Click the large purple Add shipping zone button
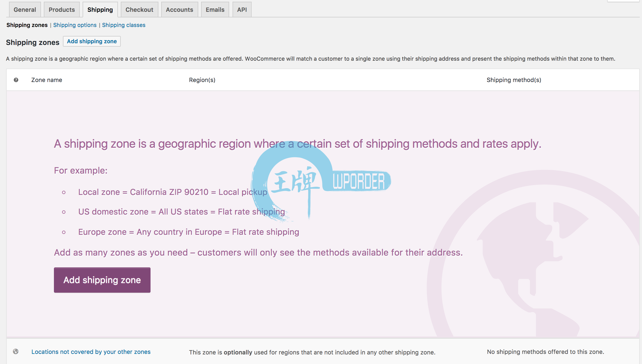 [x=102, y=280]
